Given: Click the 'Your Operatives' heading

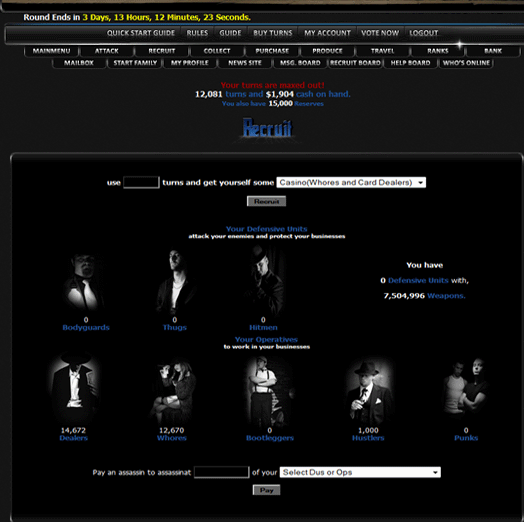Looking at the screenshot, I should click(266, 340).
